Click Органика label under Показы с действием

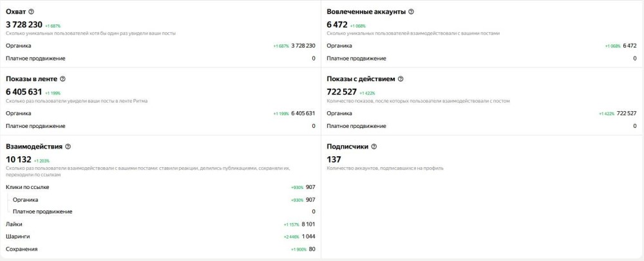[x=339, y=114]
